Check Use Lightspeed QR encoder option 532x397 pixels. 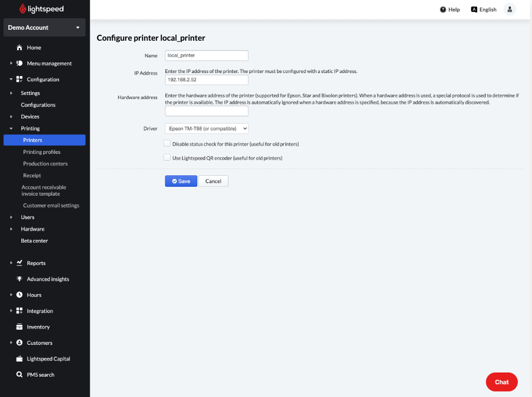[167, 158]
